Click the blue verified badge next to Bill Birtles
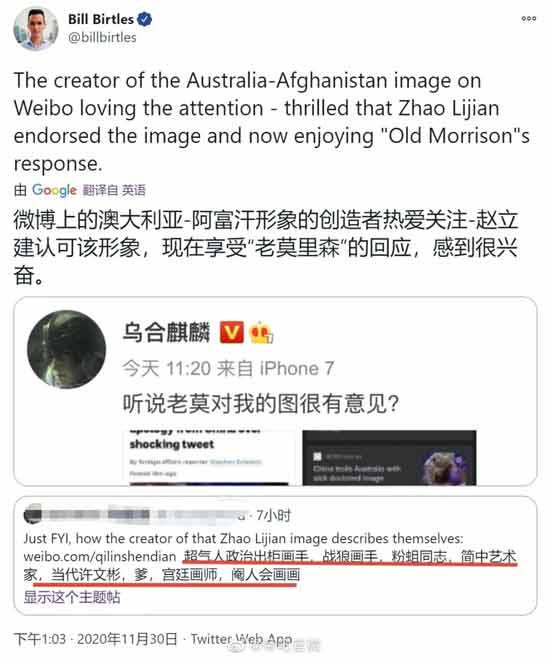Viewport: 550px width, 658px height. point(145,19)
